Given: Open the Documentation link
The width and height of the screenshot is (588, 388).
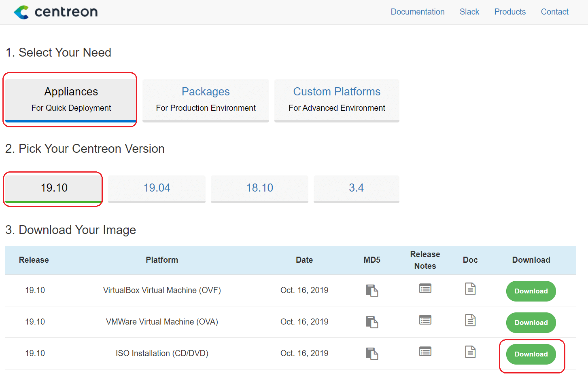Looking at the screenshot, I should (x=418, y=12).
